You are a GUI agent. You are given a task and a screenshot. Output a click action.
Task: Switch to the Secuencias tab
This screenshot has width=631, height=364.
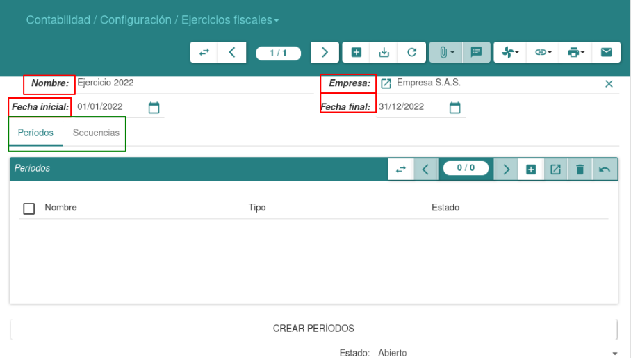[96, 133]
